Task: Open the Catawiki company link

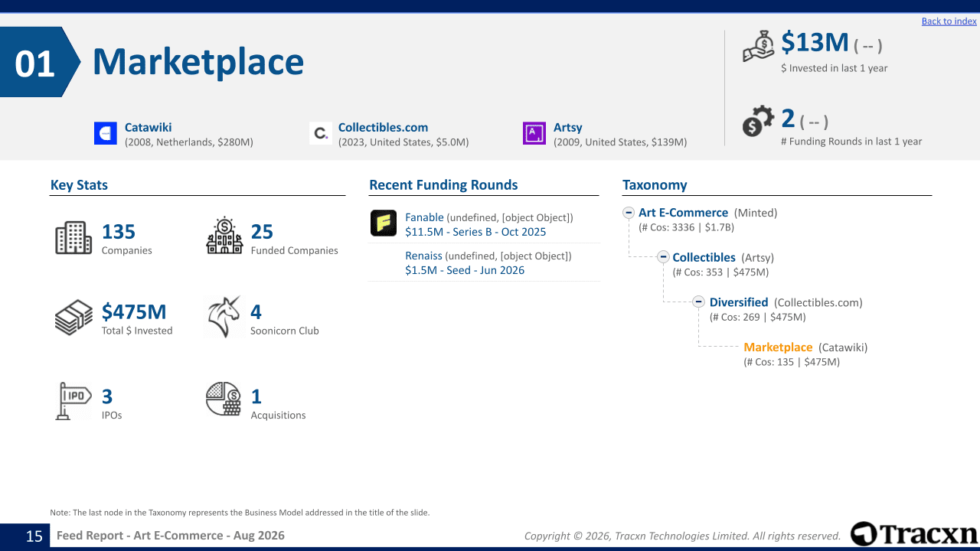Action: 148,128
